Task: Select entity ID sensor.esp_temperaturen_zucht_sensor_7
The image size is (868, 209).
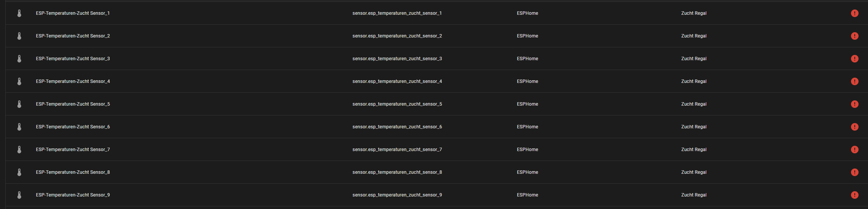Action: pyautogui.click(x=397, y=150)
